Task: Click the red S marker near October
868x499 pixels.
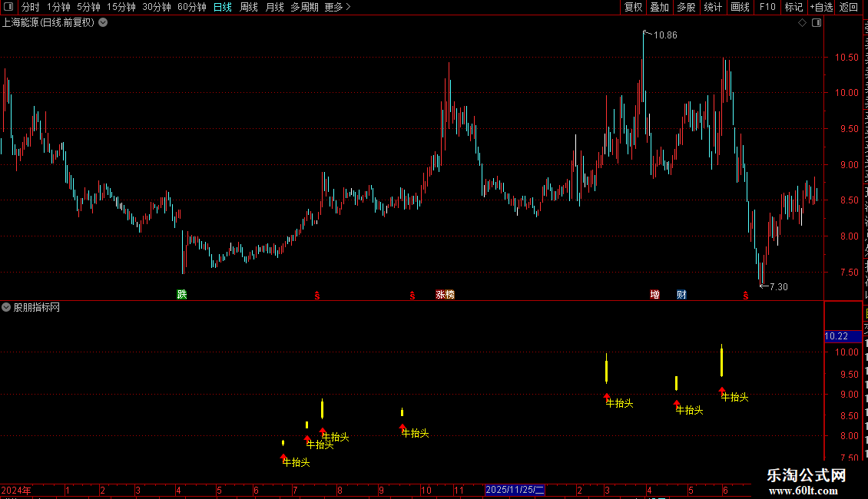Action: 412,296
